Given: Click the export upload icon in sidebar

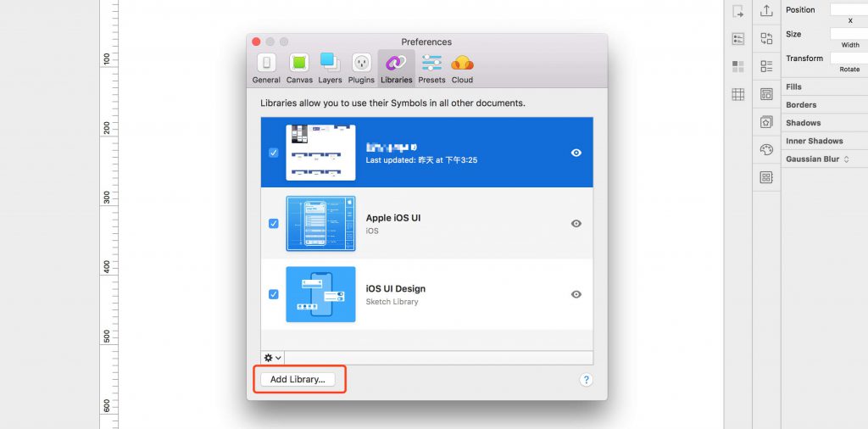Looking at the screenshot, I should pos(766,11).
